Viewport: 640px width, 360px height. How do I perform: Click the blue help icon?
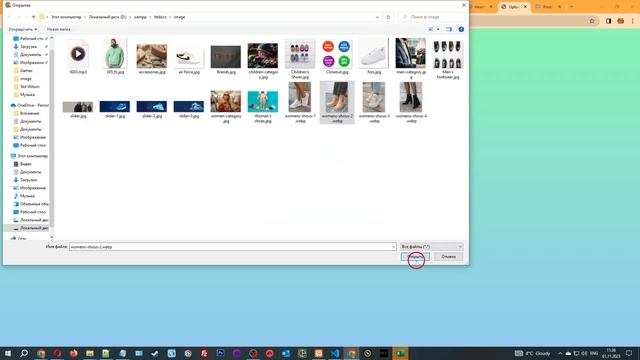[x=461, y=29]
